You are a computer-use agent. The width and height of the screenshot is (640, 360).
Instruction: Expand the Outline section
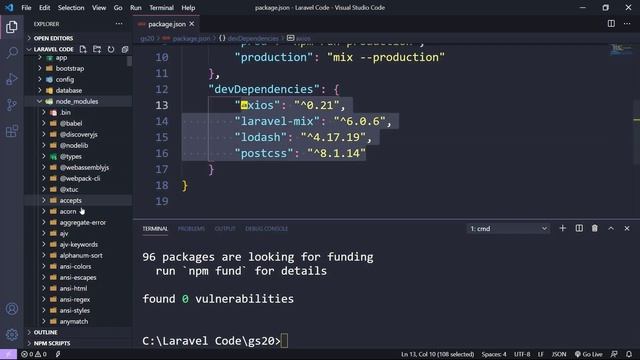click(45, 332)
